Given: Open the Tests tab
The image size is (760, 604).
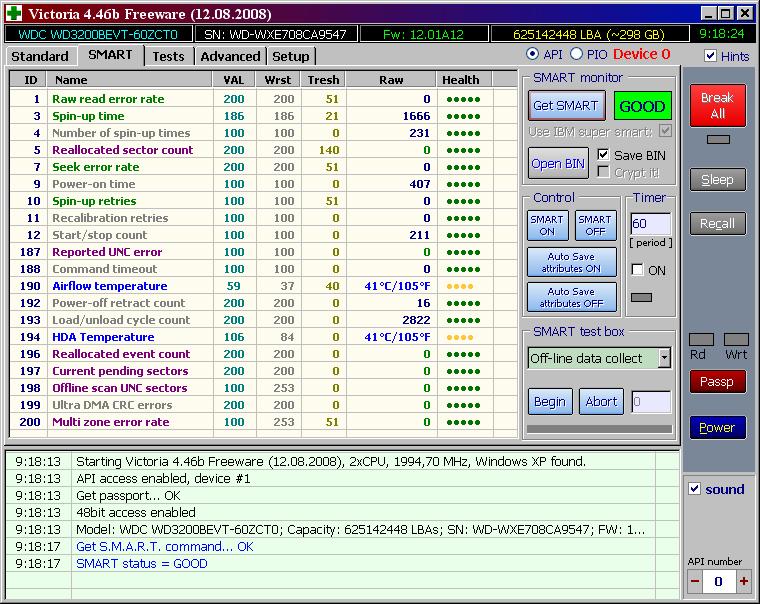Looking at the screenshot, I should tap(168, 56).
